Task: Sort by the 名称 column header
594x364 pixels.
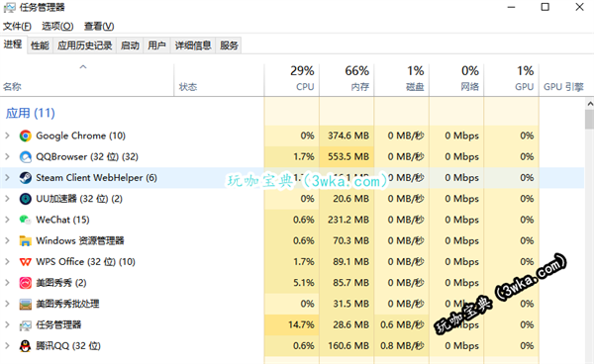Action: coord(87,79)
